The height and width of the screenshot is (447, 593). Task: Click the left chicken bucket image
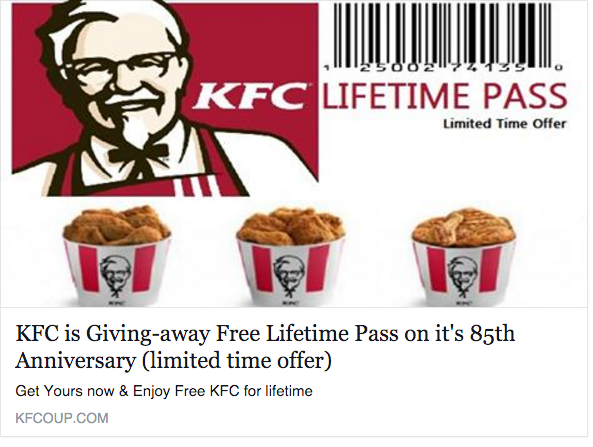(x=116, y=255)
